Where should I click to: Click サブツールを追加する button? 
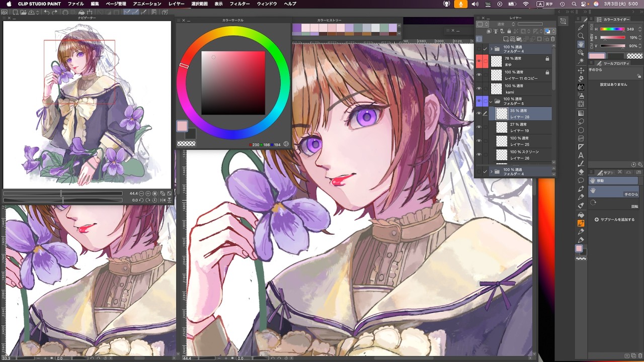(x=616, y=220)
